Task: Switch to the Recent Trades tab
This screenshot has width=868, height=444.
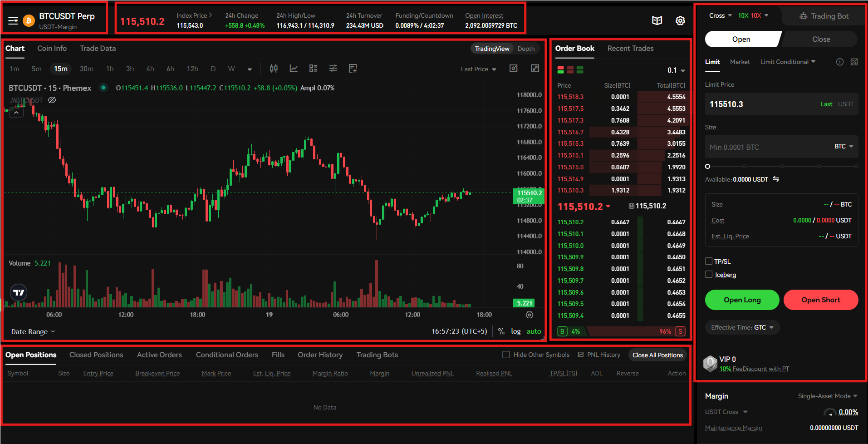Action: click(x=630, y=48)
